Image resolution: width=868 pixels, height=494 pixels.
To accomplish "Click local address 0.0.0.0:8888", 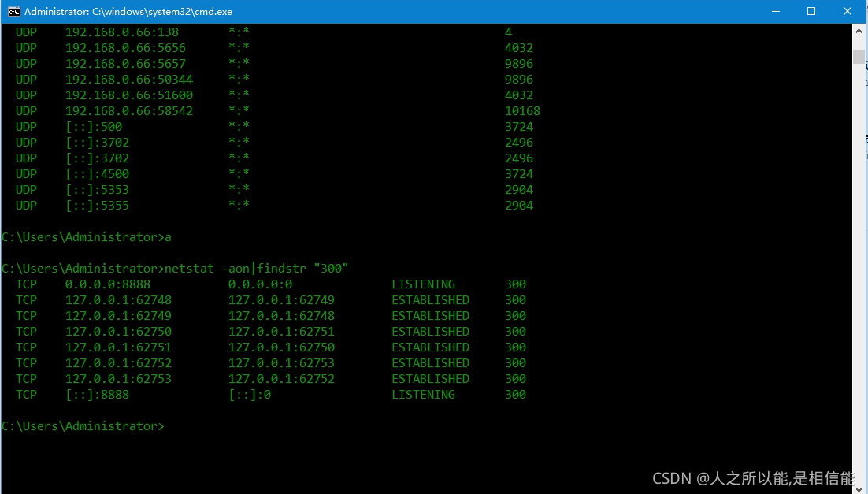I will [x=108, y=284].
